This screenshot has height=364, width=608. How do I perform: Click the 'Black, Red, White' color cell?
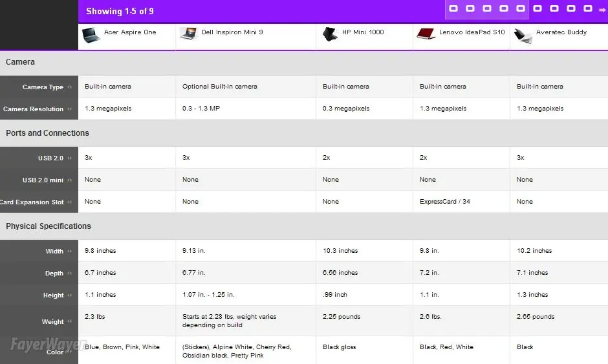[446, 347]
